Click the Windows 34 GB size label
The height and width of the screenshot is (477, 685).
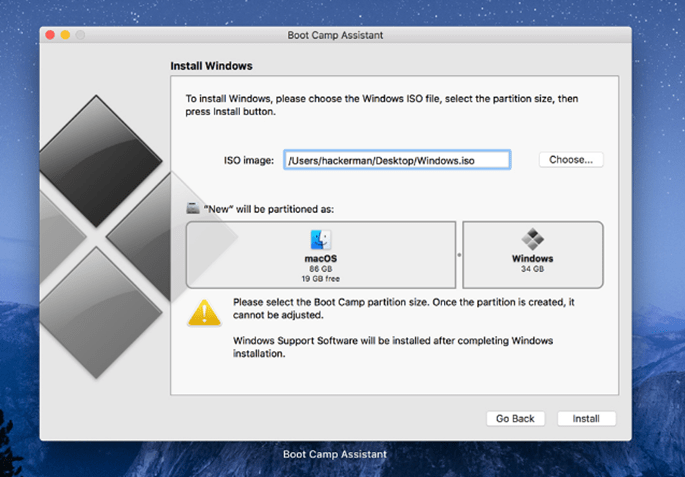pyautogui.click(x=532, y=269)
